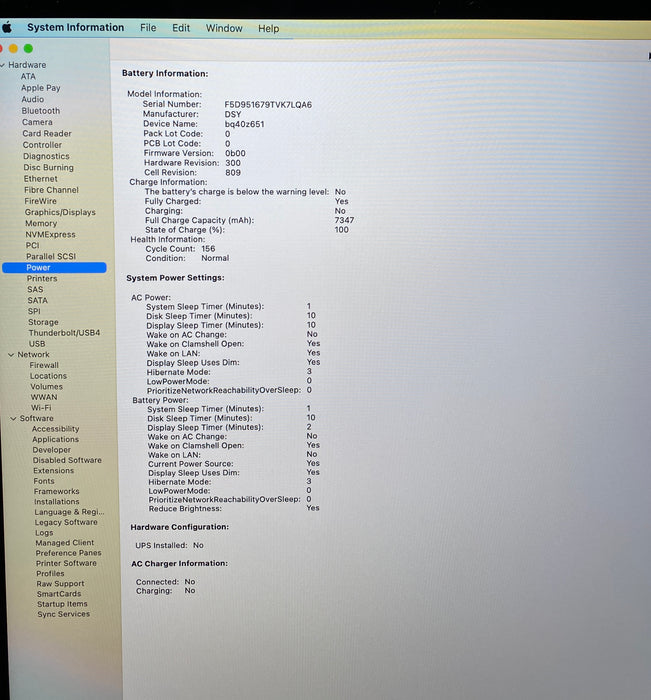The width and height of the screenshot is (651, 700).
Task: Select Apple Pay in the sidebar
Action: click(x=41, y=88)
